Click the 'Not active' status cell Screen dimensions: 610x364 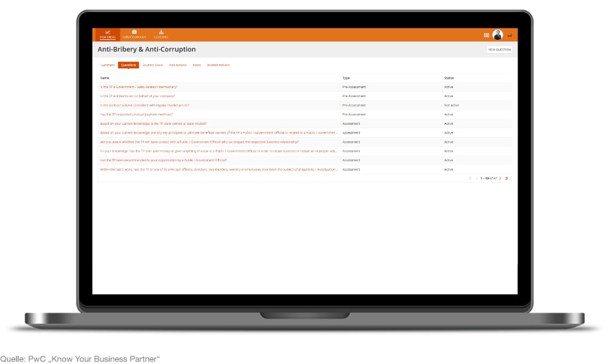pos(451,105)
